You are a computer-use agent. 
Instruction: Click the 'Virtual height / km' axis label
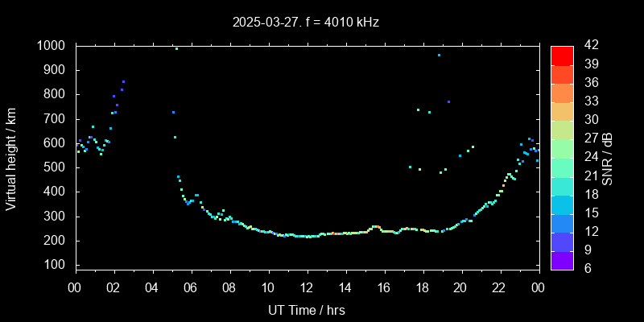[x=11, y=158]
